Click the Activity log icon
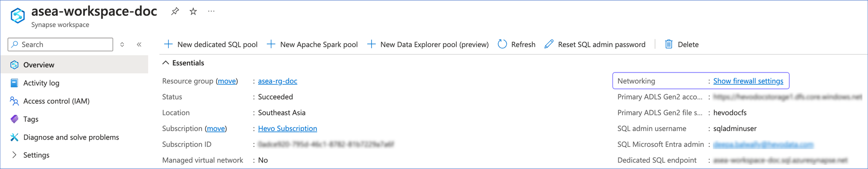The image size is (868, 169). 14,83
